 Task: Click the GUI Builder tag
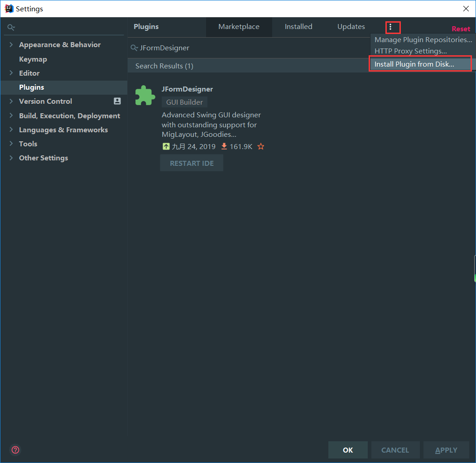click(x=184, y=102)
